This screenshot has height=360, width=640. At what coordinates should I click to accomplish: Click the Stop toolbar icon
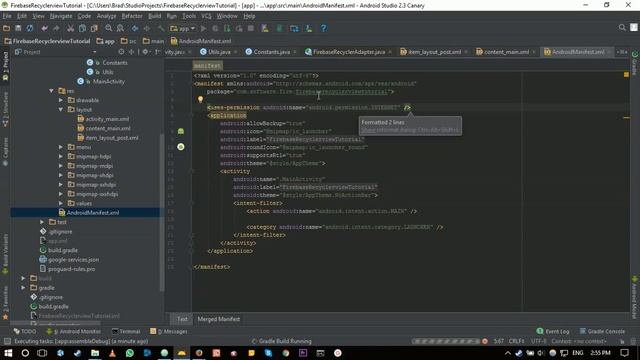point(251,28)
